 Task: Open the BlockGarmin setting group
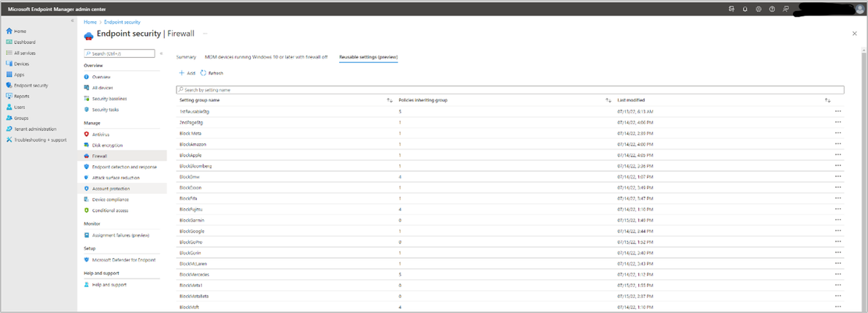pos(192,220)
